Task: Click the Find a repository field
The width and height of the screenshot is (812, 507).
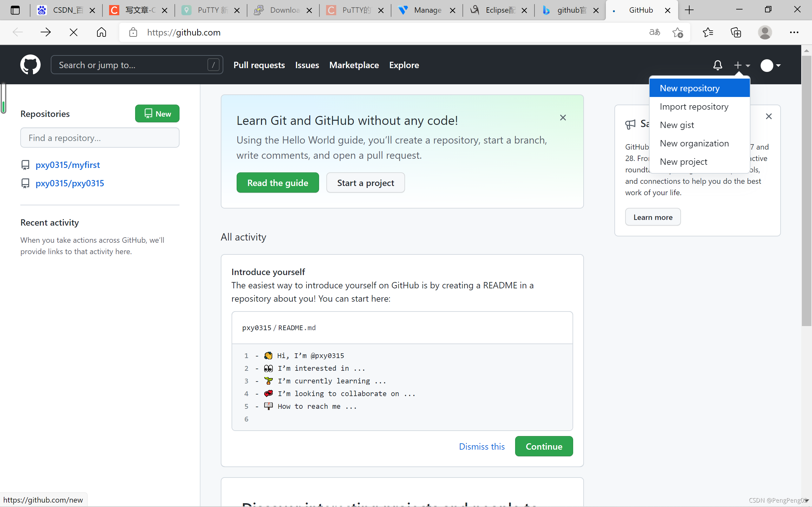Action: pos(100,138)
